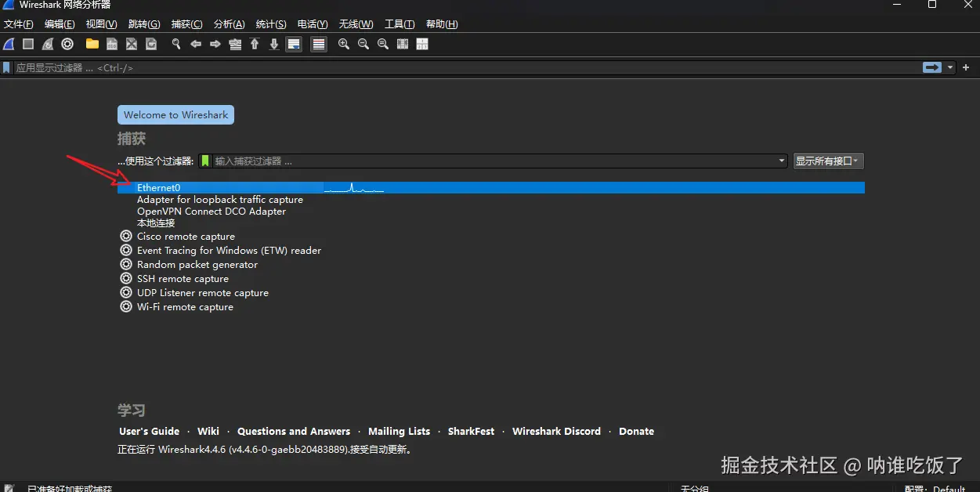Open Random packet generator settings gear
Image resolution: width=980 pixels, height=492 pixels.
(x=126, y=265)
